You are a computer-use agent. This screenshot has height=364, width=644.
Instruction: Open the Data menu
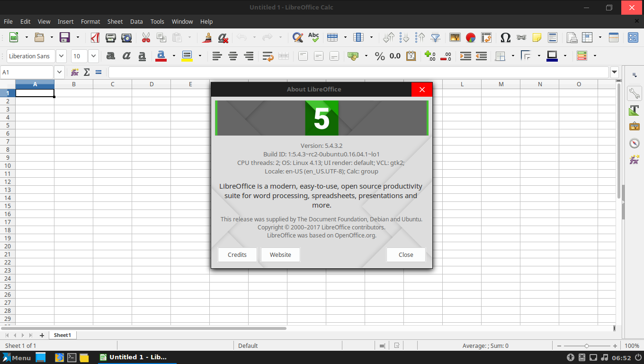(x=136, y=21)
